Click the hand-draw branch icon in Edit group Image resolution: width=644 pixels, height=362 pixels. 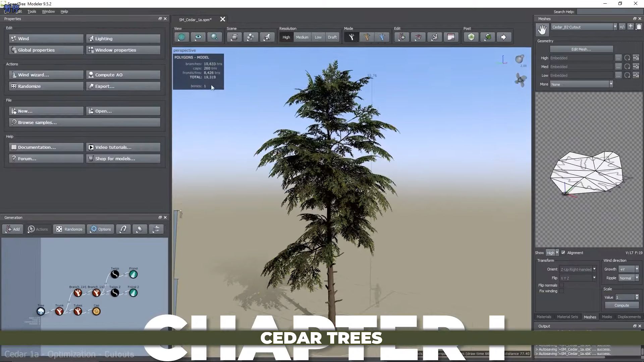coord(435,37)
